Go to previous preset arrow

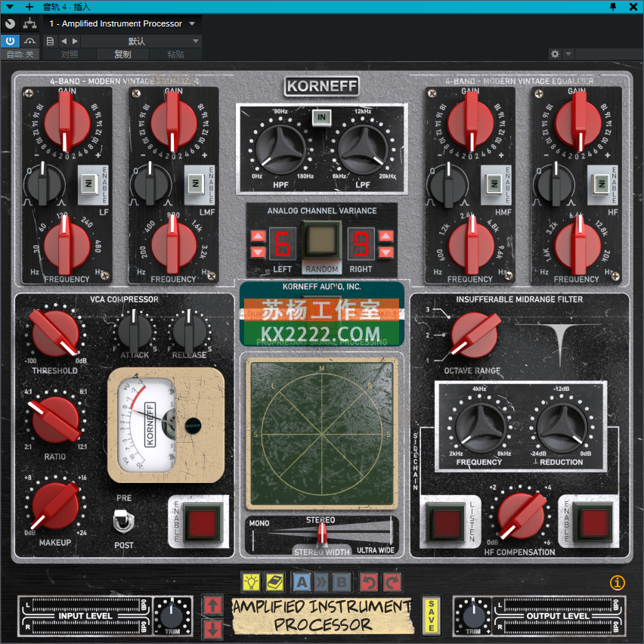[x=63, y=41]
